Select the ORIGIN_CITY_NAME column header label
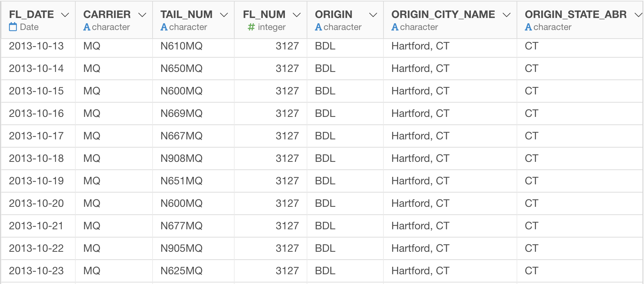 coord(443,14)
